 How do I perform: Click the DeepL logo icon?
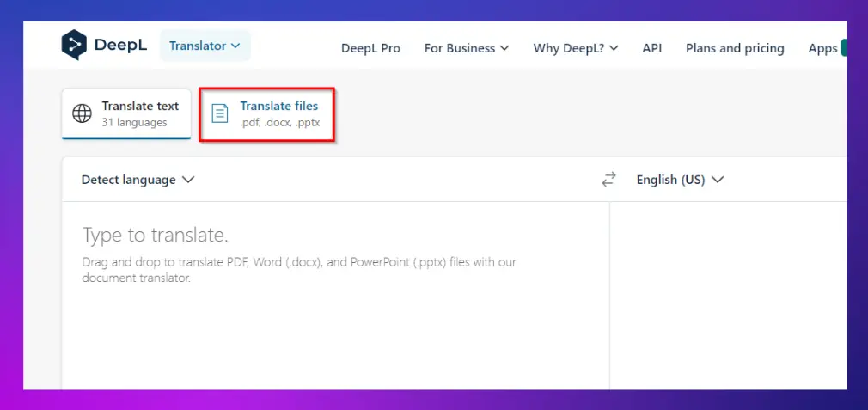pyautogui.click(x=74, y=45)
